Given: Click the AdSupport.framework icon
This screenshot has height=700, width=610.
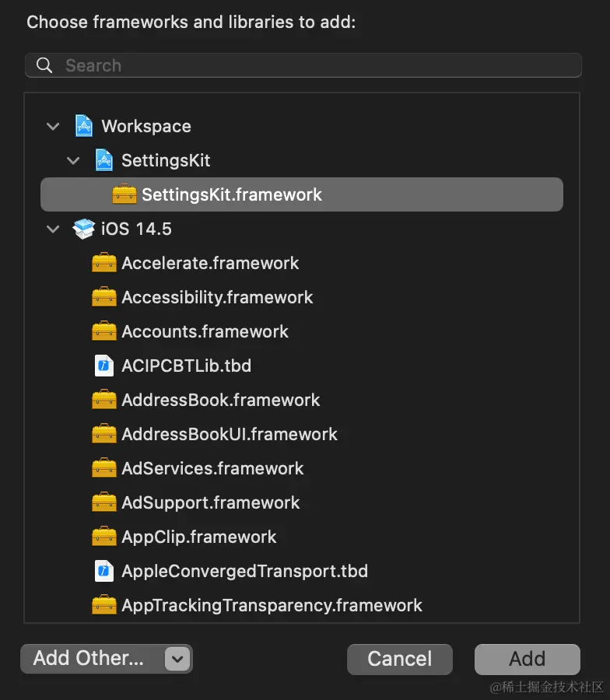Looking at the screenshot, I should pos(104,502).
